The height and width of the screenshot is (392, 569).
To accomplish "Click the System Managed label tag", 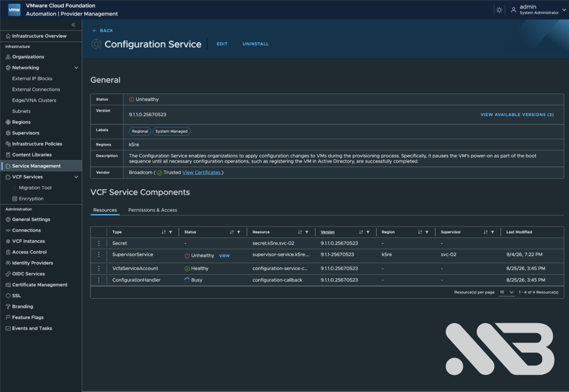I will click(x=171, y=131).
